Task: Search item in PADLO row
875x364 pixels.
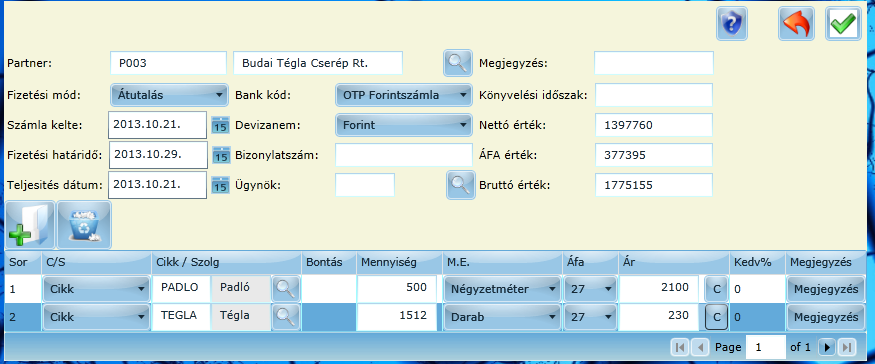Action: click(x=285, y=289)
